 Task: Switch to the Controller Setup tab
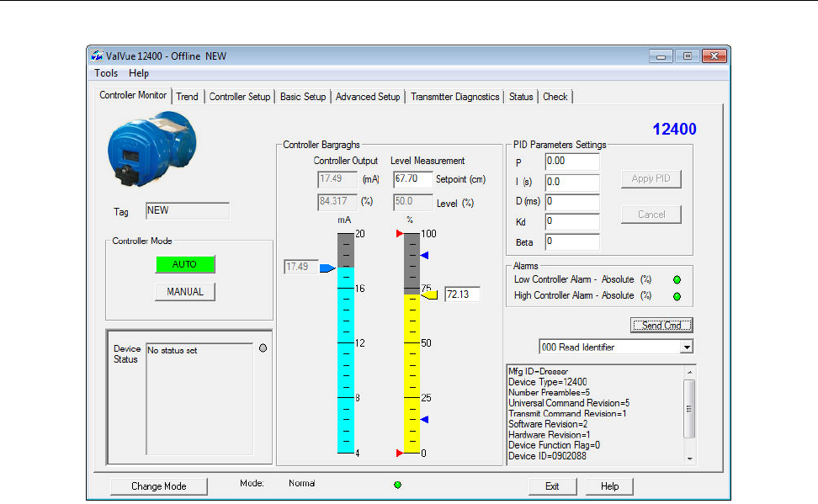240,97
